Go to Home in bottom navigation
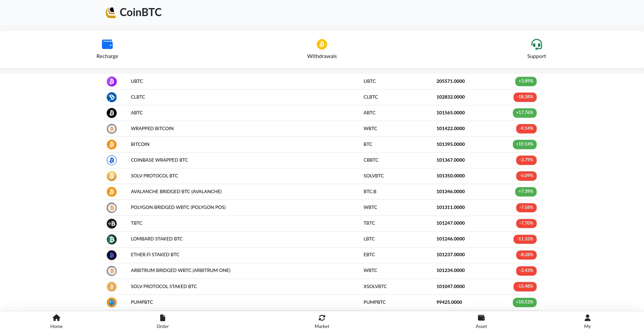Image resolution: width=644 pixels, height=333 pixels. tap(56, 321)
